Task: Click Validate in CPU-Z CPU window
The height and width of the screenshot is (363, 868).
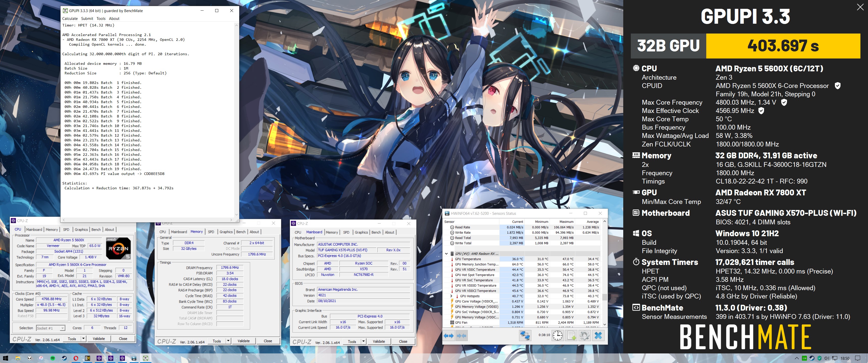Action: point(99,339)
